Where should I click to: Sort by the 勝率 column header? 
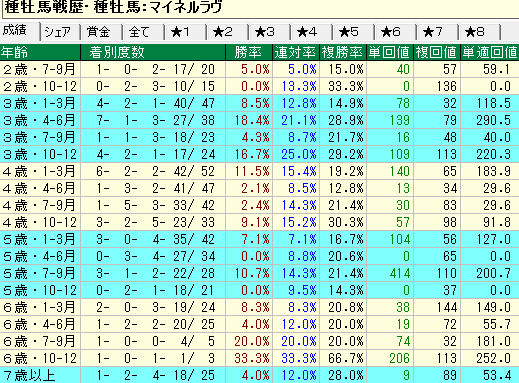click(249, 52)
